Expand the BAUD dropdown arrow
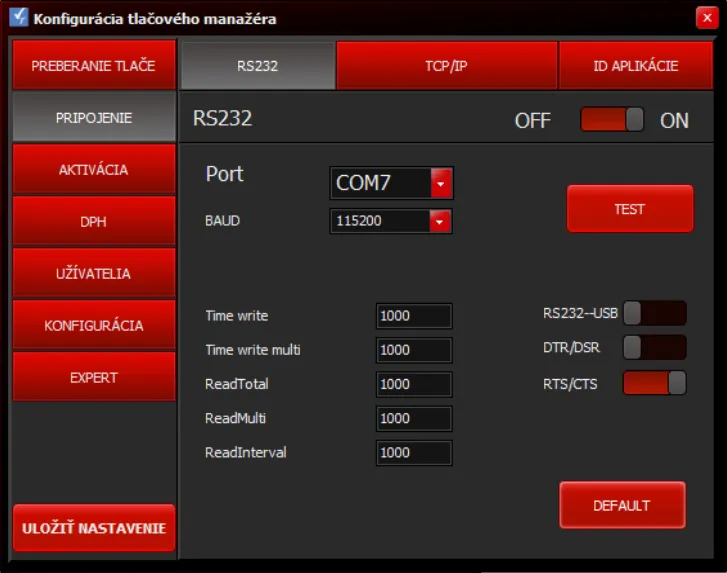727x573 pixels. coord(440,221)
